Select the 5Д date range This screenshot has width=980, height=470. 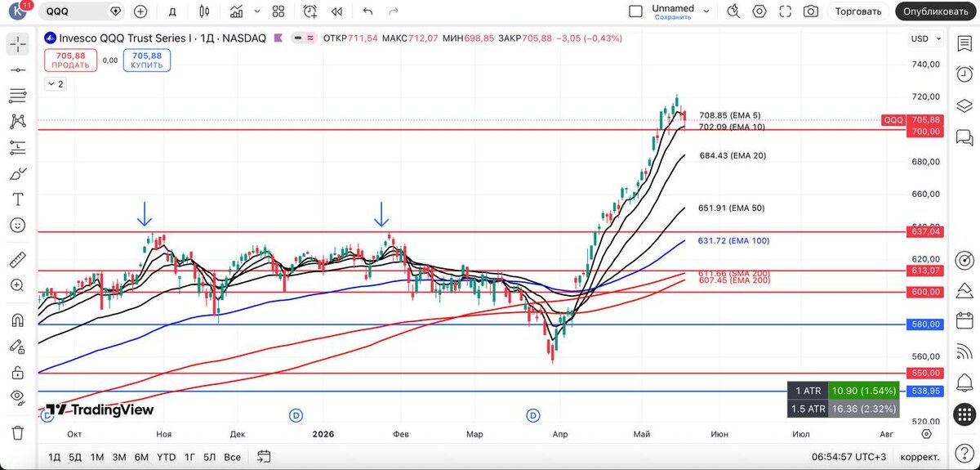[x=75, y=456]
